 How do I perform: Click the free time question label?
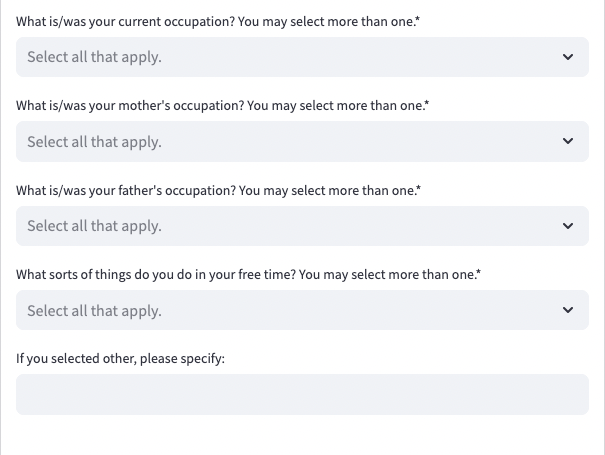(246, 274)
